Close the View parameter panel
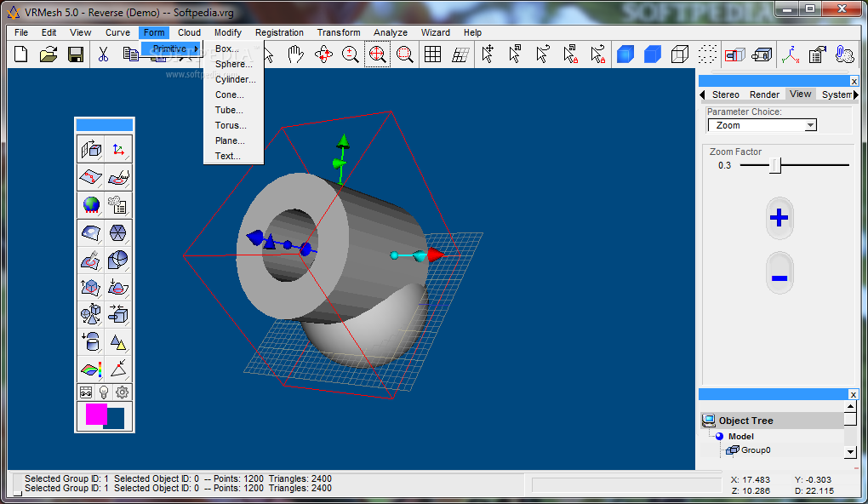The width and height of the screenshot is (868, 504). (854, 82)
